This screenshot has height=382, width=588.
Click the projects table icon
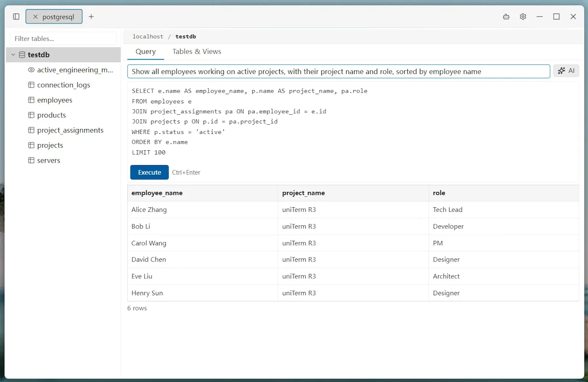click(x=31, y=145)
